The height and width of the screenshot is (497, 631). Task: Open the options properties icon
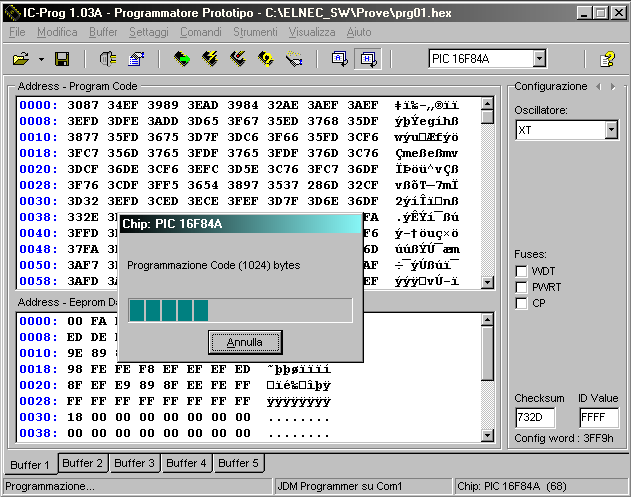point(136,59)
